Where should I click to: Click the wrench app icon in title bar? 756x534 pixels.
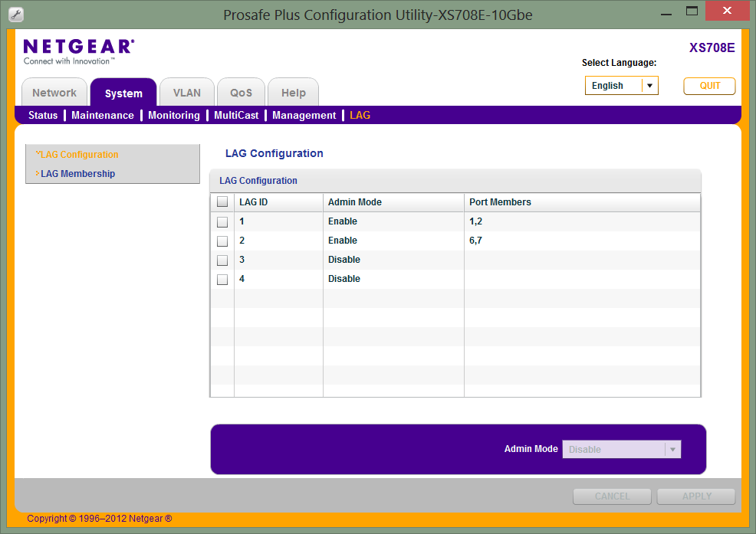pyautogui.click(x=16, y=15)
